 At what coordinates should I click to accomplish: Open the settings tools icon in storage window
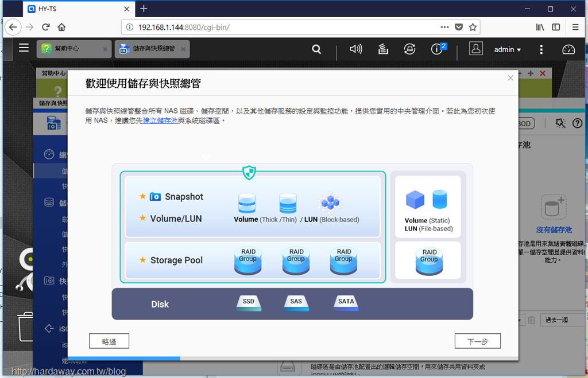tap(560, 123)
